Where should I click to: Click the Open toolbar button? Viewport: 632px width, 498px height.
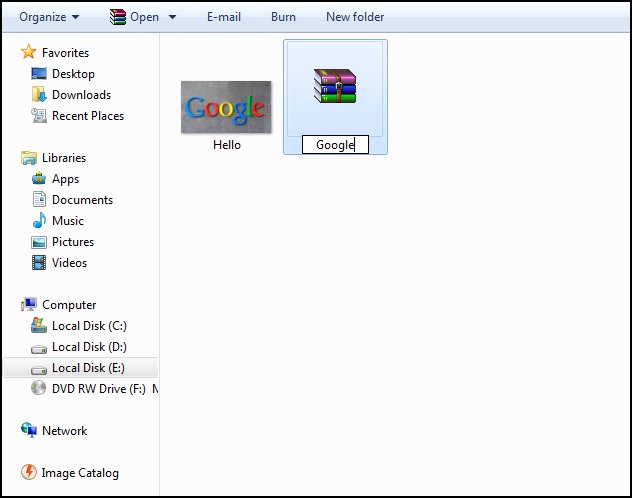tap(144, 17)
